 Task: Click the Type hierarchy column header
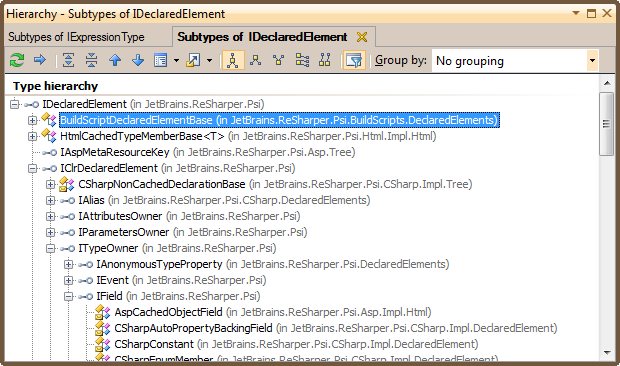coord(55,86)
